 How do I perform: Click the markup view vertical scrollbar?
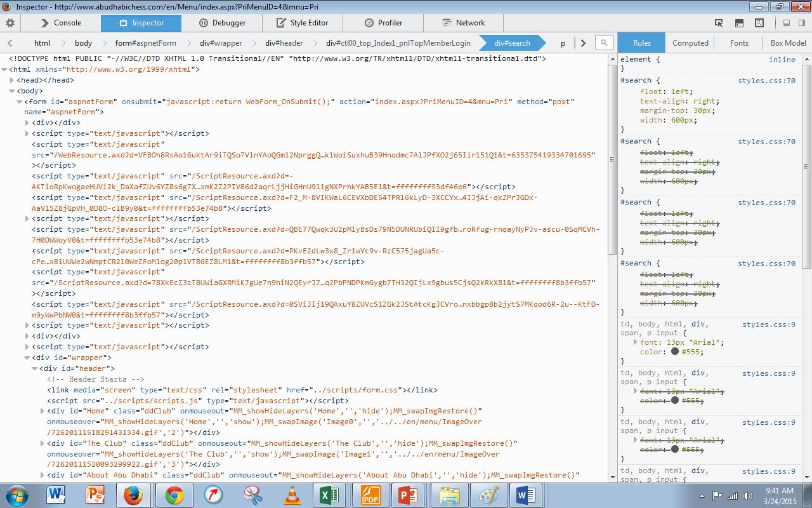click(x=612, y=159)
